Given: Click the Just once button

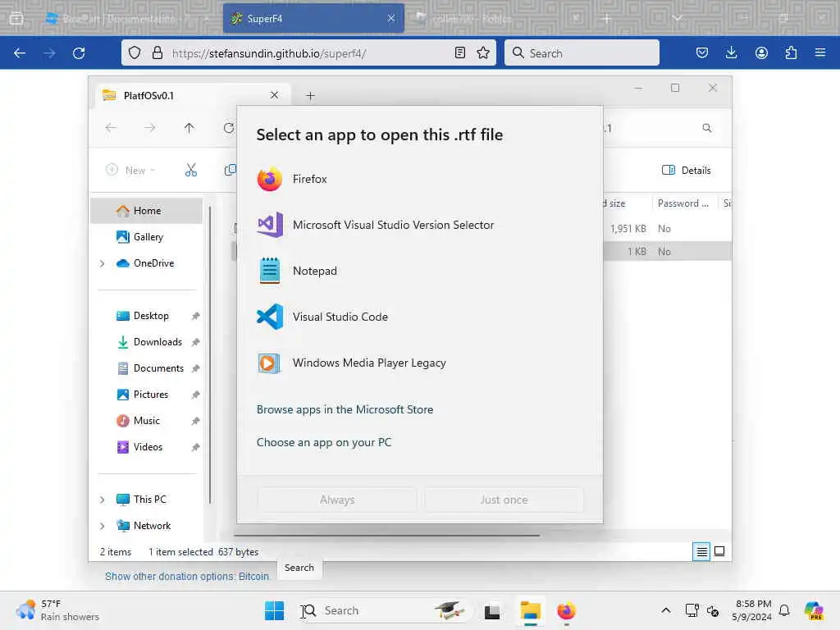Looking at the screenshot, I should 504,500.
